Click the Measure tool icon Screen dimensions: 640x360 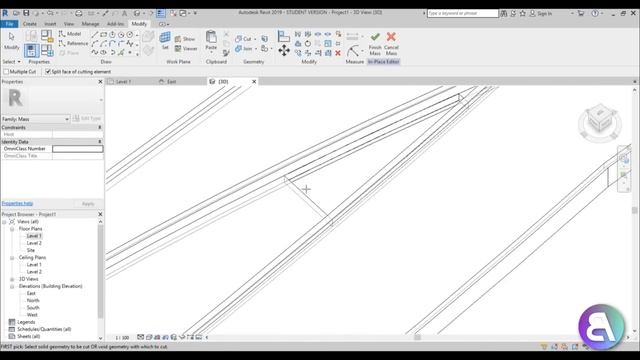click(353, 51)
